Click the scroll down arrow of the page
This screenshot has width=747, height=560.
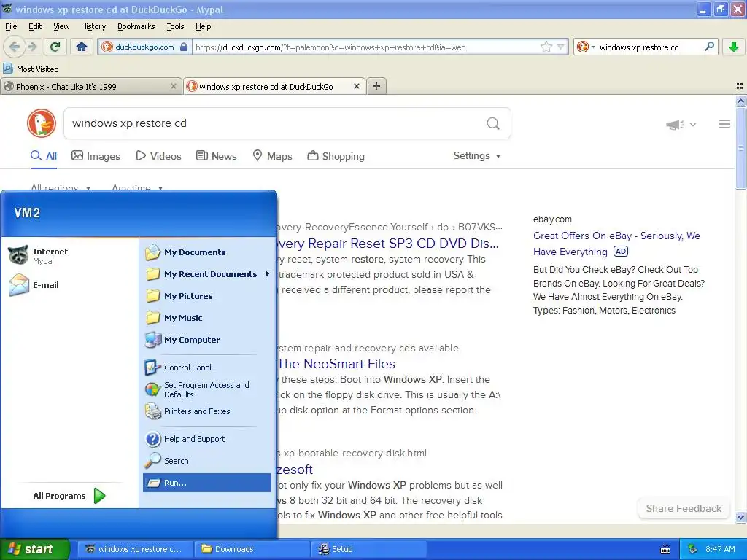click(x=740, y=517)
